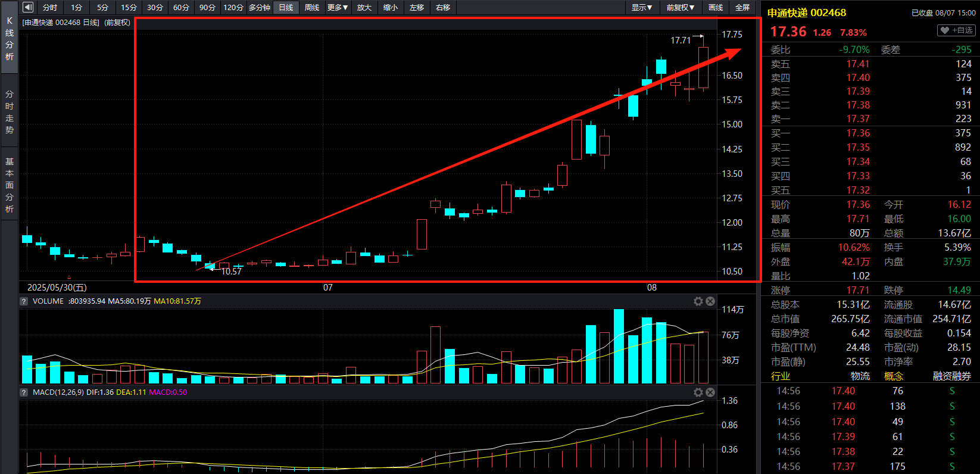Click the 概念 concept label
This screenshot has width=980, height=474.
point(894,376)
